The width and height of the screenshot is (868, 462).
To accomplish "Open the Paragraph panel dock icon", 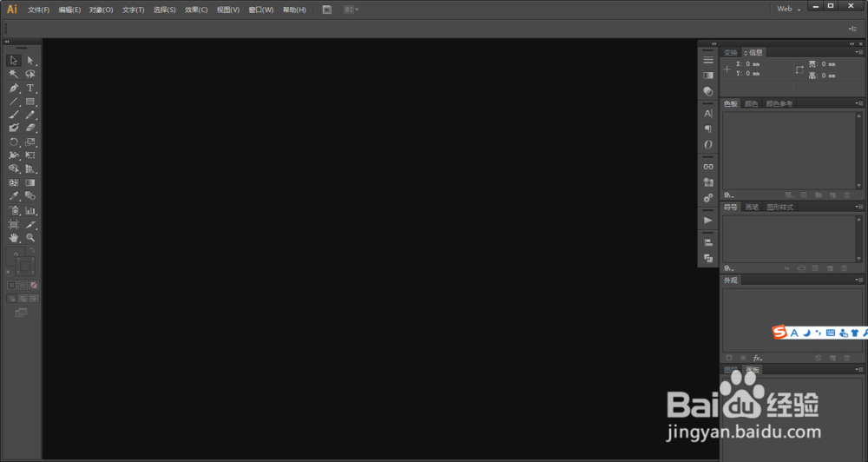I will click(708, 129).
